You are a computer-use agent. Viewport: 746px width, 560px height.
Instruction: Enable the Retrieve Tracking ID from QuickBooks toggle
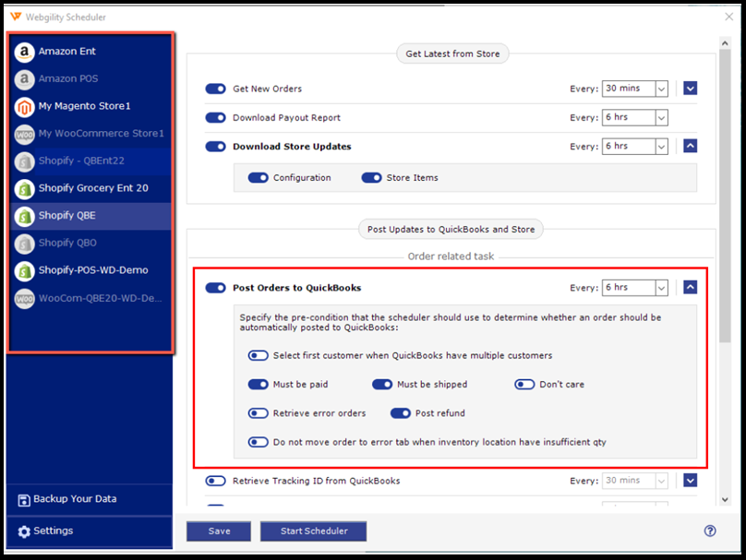click(x=215, y=481)
